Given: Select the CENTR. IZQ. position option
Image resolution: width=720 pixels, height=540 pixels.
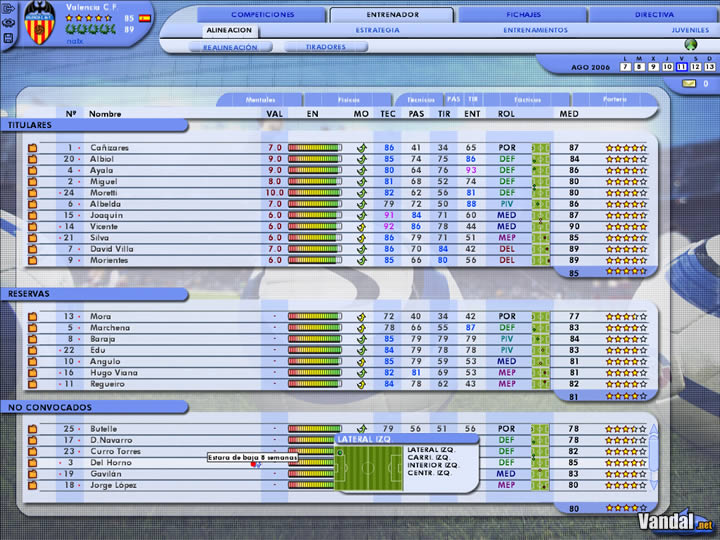Looking at the screenshot, I should [x=428, y=472].
